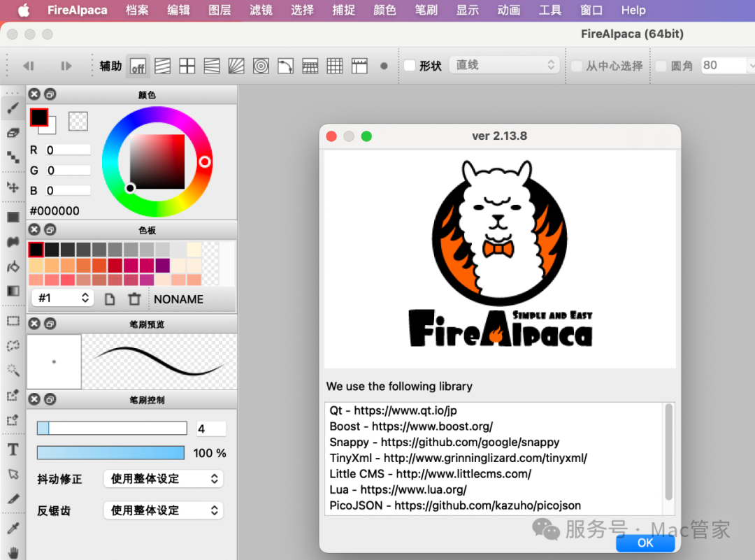Toggle the 圆角 checkbox

coord(661,66)
